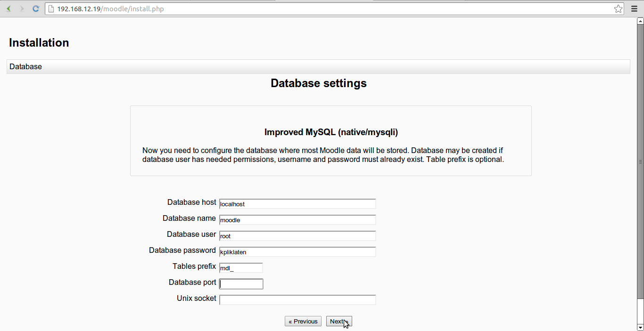This screenshot has height=331, width=644.
Task: Click the Improved MySQL (native/mysqli) heading
Action: (x=331, y=132)
